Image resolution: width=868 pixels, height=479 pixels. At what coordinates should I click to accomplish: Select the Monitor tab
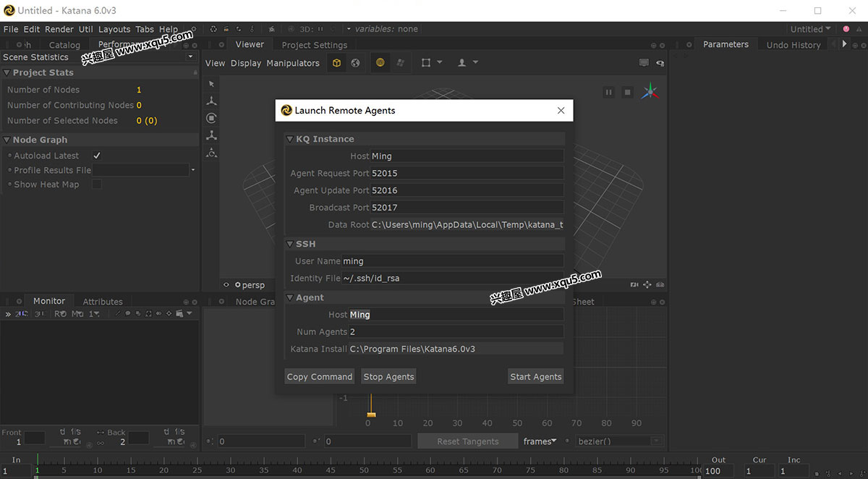(x=49, y=301)
